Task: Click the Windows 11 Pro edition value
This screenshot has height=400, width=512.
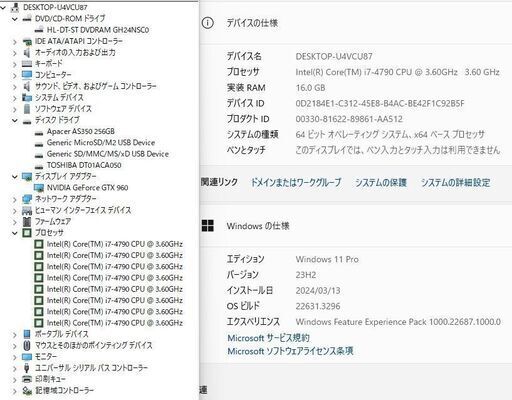Action: coord(327,259)
